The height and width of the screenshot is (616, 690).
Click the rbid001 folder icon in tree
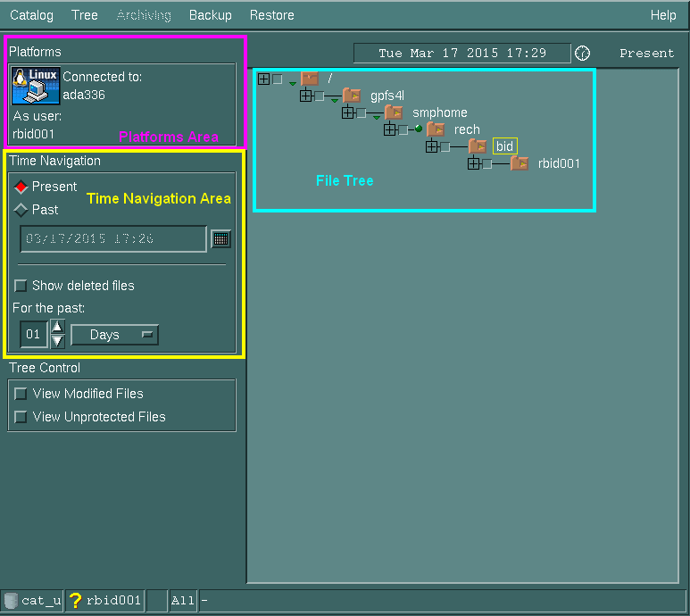point(520,163)
